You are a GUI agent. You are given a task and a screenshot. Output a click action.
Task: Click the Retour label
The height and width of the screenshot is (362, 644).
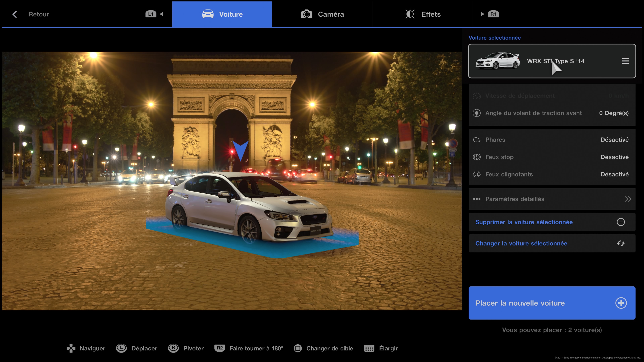[39, 14]
